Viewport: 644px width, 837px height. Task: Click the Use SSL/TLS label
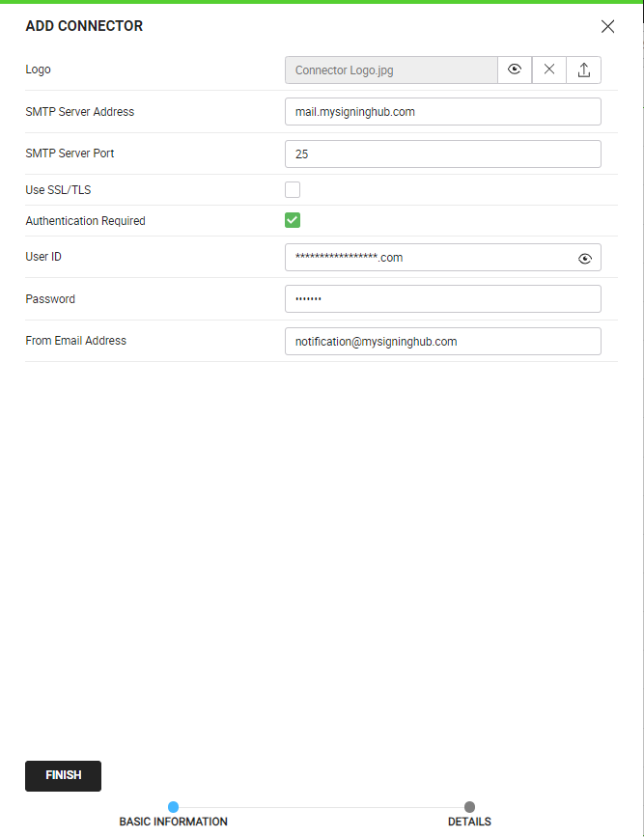point(58,190)
